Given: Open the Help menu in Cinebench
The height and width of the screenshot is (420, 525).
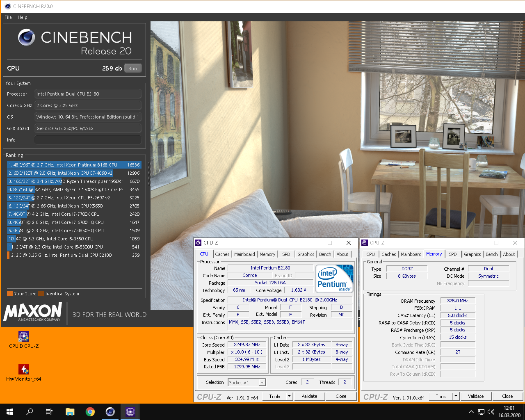Looking at the screenshot, I should pos(23,17).
